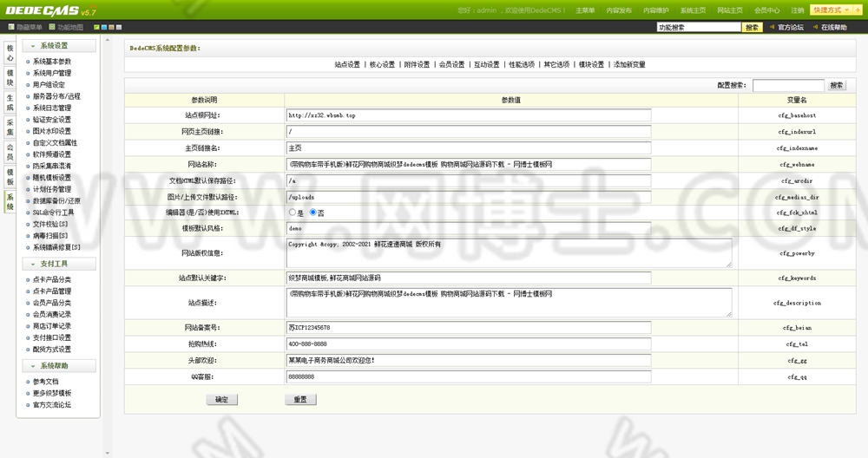This screenshot has height=458, width=868.
Task: Open 系统基本参数 in sidebar
Action: (x=52, y=62)
